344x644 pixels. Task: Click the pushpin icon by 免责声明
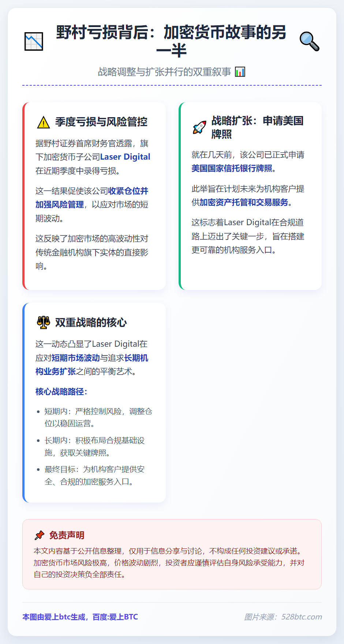point(40,535)
